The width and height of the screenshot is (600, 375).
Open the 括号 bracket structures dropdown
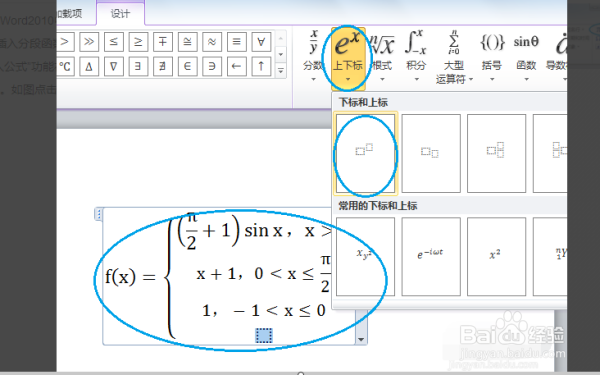(x=492, y=56)
